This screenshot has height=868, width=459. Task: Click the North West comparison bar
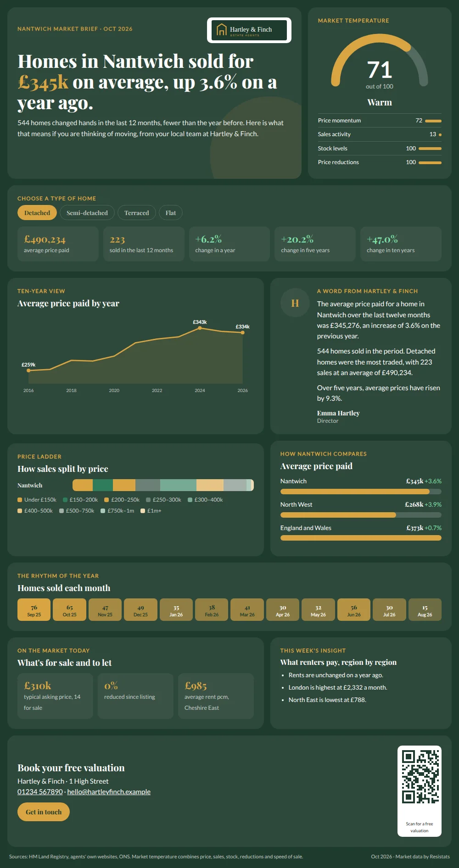[x=361, y=515]
